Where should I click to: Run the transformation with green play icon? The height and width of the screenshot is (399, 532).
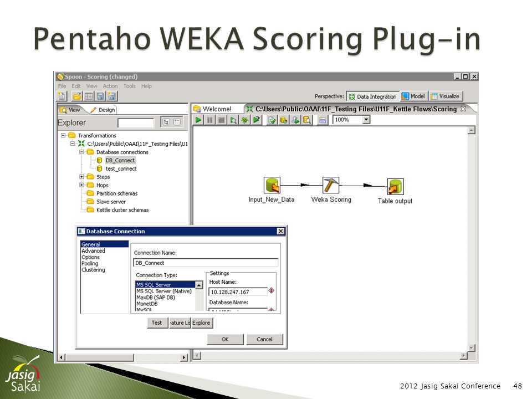(198, 120)
